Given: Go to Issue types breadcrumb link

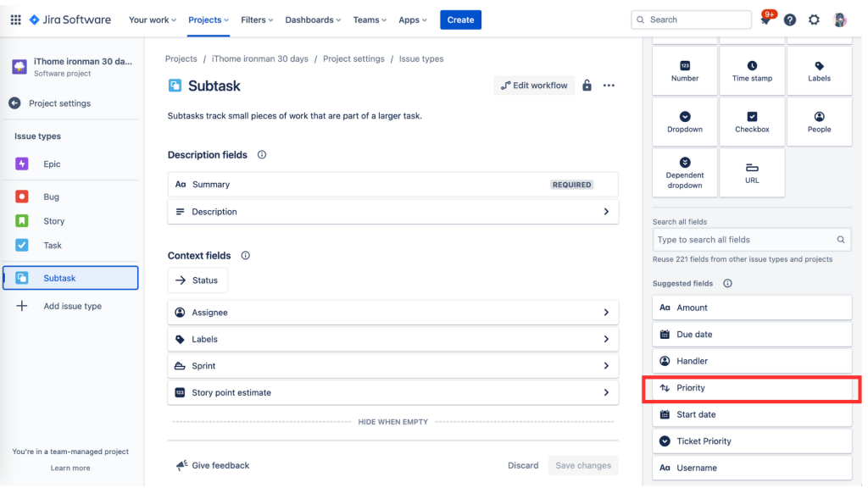Looking at the screenshot, I should (421, 59).
